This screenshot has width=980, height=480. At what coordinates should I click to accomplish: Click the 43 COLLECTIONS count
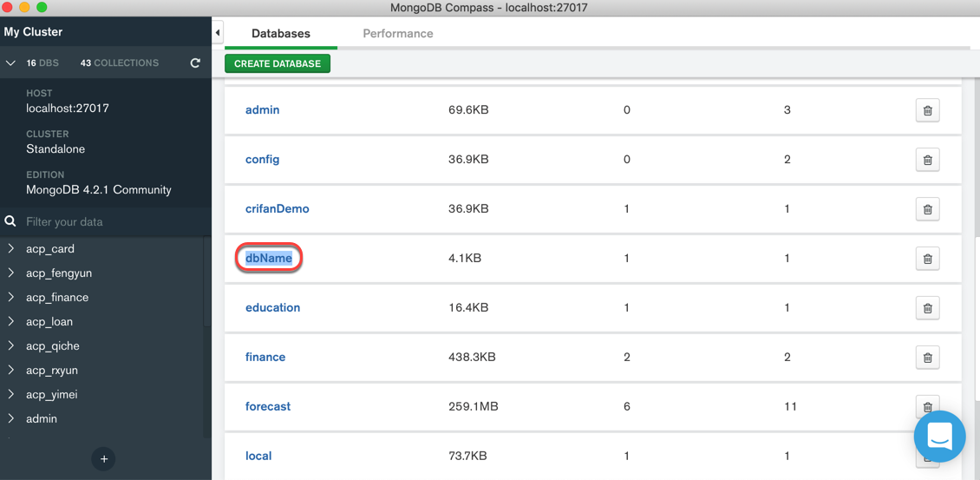click(x=120, y=63)
